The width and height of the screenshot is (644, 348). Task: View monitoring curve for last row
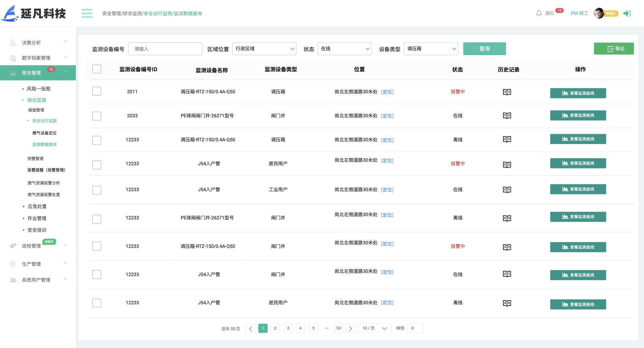click(x=578, y=304)
